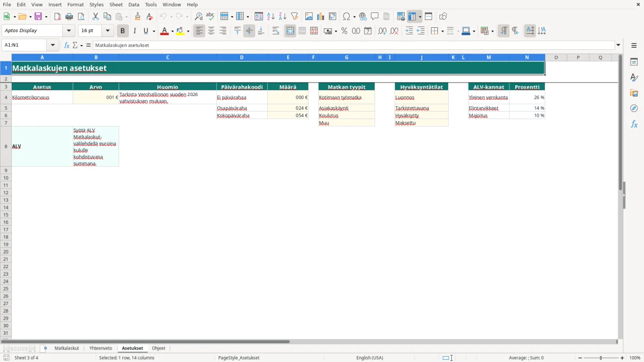The width and height of the screenshot is (644, 362).
Task: Switch to the Ohjeet sheet tab
Action: point(158,348)
